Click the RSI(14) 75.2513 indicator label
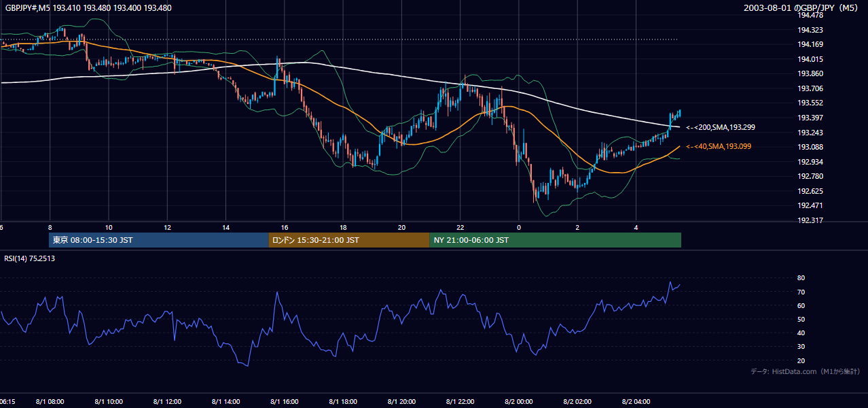The image size is (868, 408). point(30,258)
